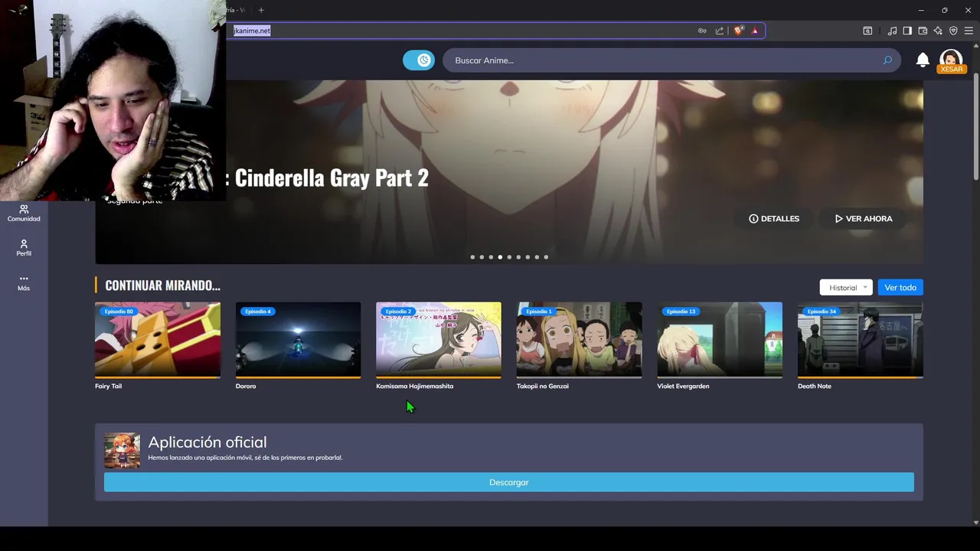Click the Aplicación oficial heading
The width and height of the screenshot is (980, 551).
(x=207, y=442)
